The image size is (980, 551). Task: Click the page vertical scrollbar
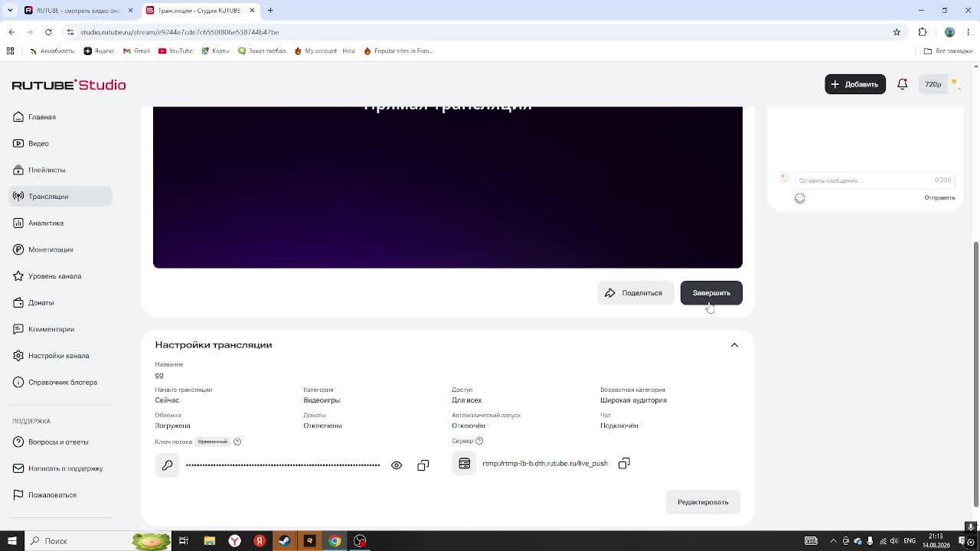(x=975, y=373)
